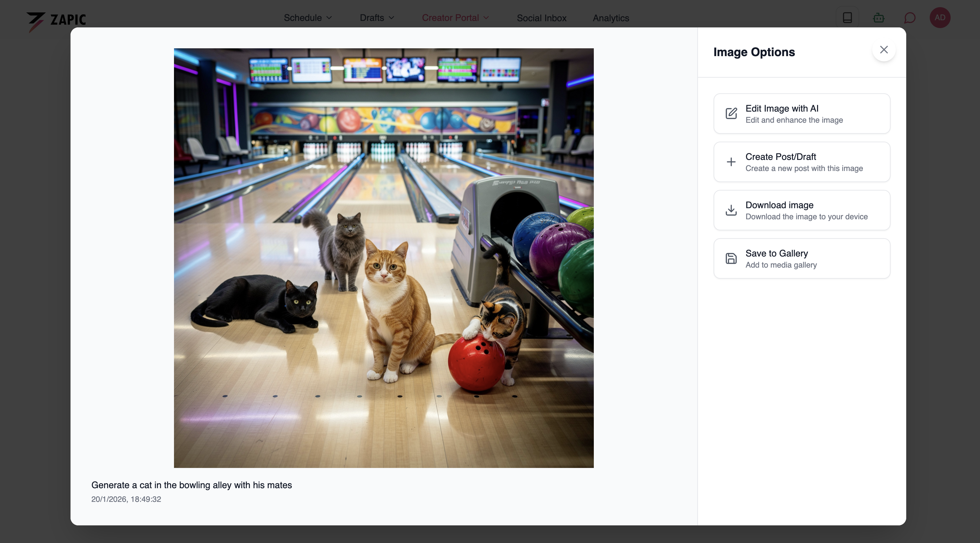The image size is (980, 543).
Task: Click the generated bowling alley cats image
Action: [x=384, y=258]
